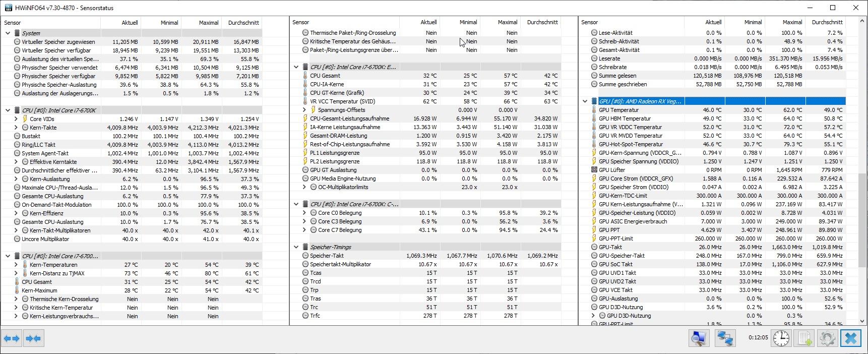This screenshot has width=868, height=354.
Task: Expand the Core C0 Belegung row
Action: click(304, 213)
